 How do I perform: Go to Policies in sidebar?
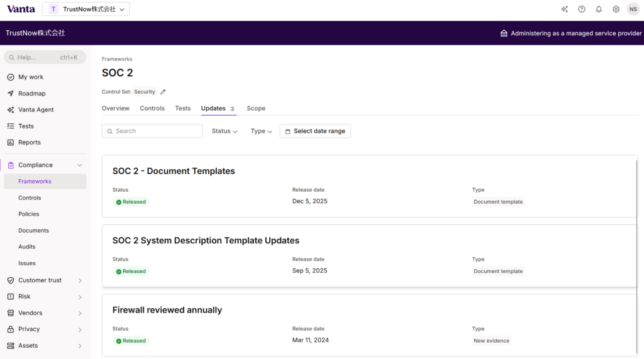(29, 214)
